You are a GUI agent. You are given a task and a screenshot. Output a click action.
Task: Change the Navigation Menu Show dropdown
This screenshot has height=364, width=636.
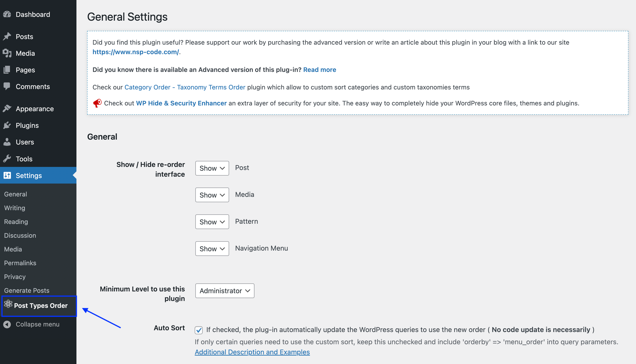[x=212, y=249]
